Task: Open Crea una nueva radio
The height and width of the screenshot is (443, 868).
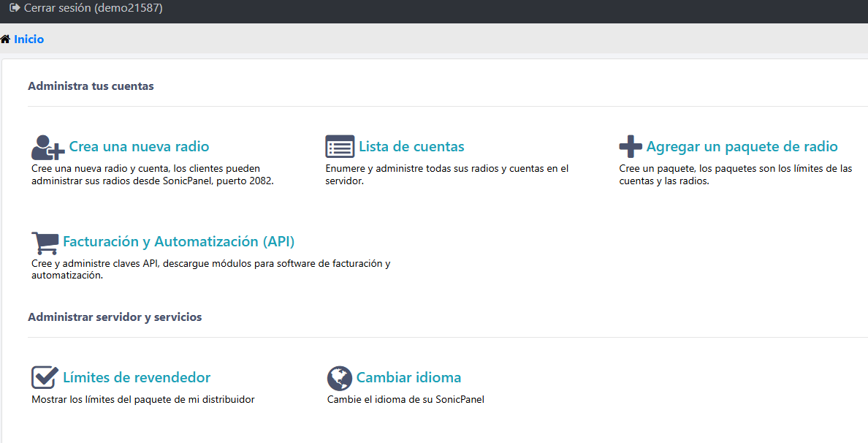Action: [x=139, y=146]
